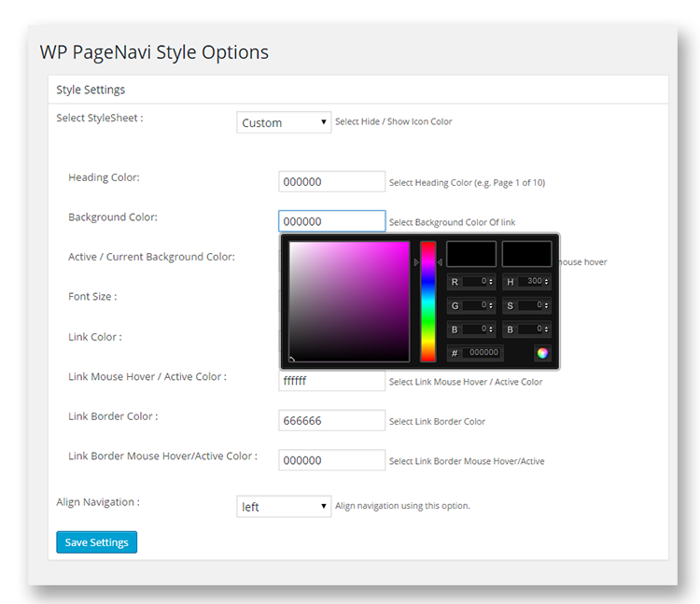Viewport: 700px width, 604px height.
Task: Click the 'Link Color :' label
Action: [x=94, y=337]
